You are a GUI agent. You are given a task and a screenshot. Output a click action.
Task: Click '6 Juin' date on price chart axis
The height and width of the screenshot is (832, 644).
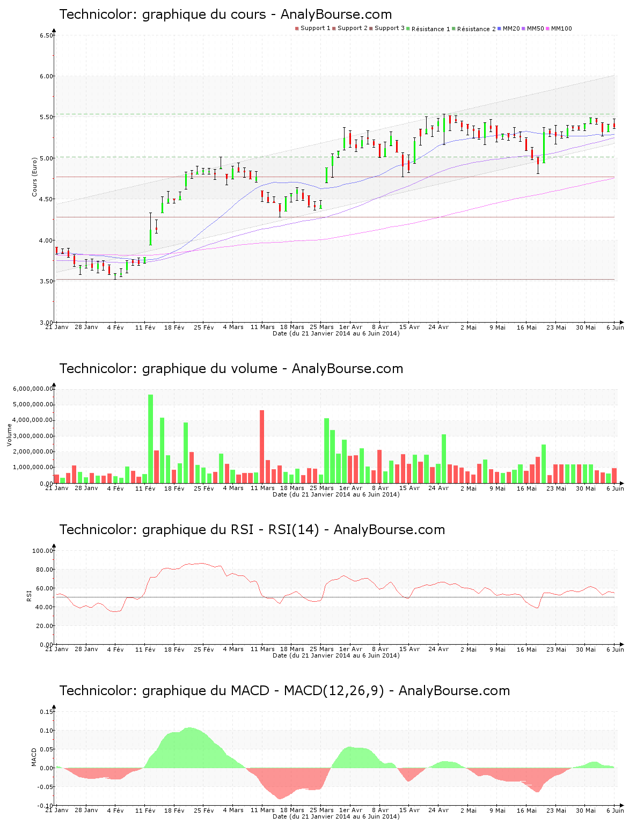615,327
